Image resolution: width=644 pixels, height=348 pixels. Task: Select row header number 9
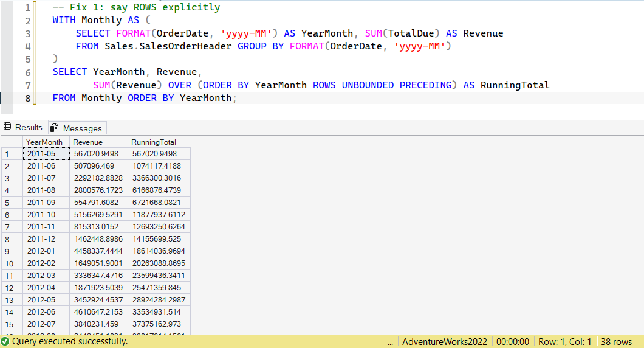click(12, 251)
